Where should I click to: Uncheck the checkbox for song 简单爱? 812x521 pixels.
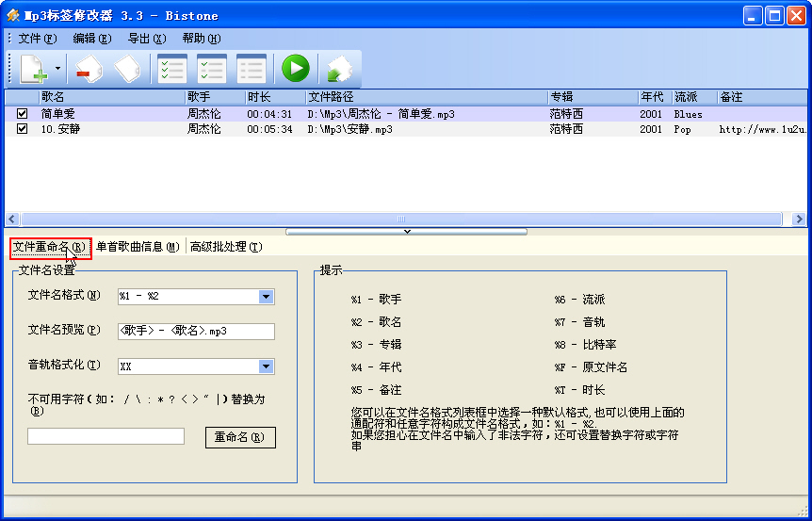[x=23, y=114]
